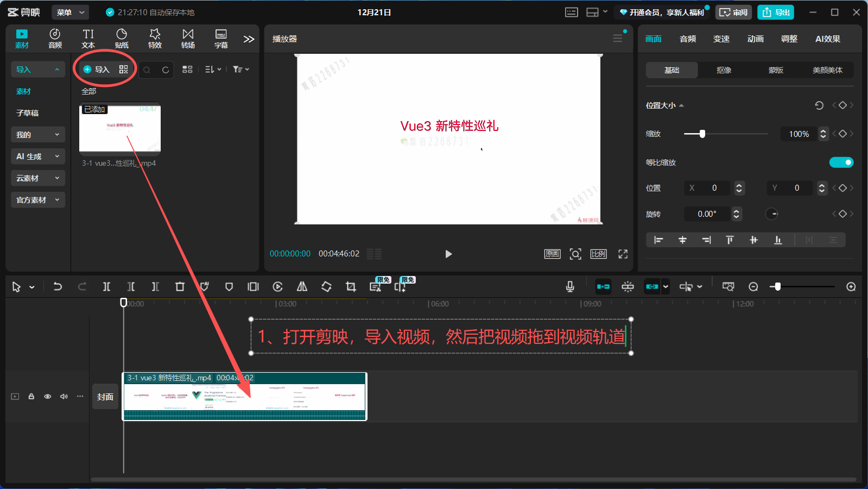Screen dimensions: 868x489
Task: Play the video in the player
Action: [x=448, y=254]
